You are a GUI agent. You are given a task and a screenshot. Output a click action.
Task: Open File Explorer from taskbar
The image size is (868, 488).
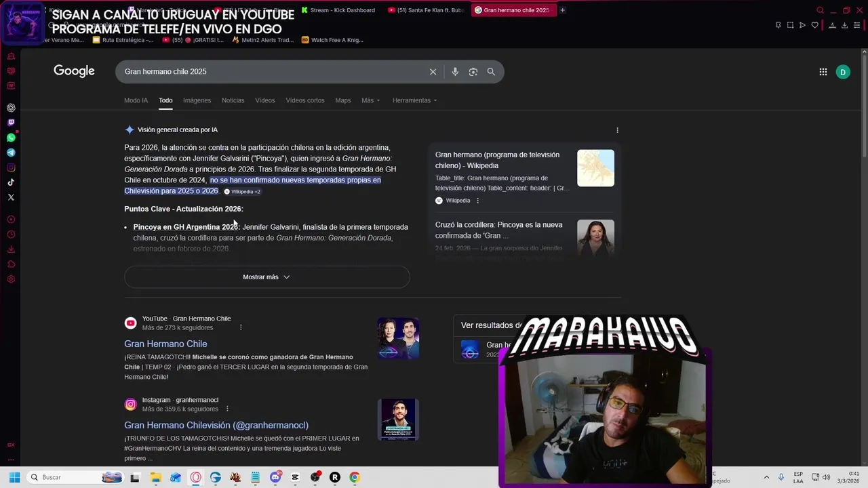[155, 477]
